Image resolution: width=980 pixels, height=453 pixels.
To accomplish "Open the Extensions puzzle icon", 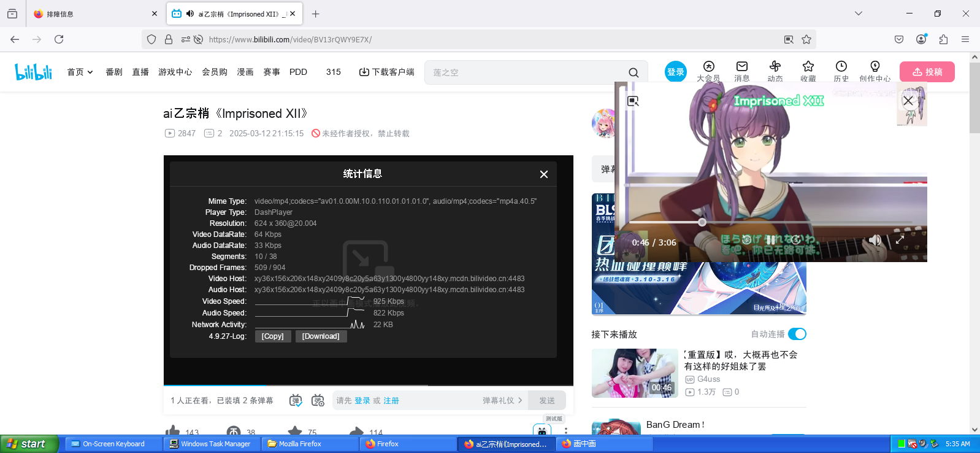I will coord(943,39).
